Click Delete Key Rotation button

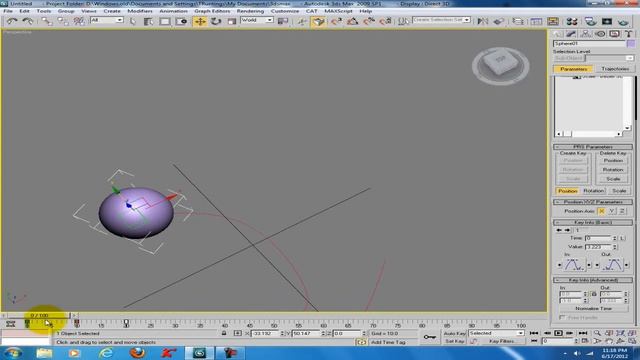click(x=613, y=169)
